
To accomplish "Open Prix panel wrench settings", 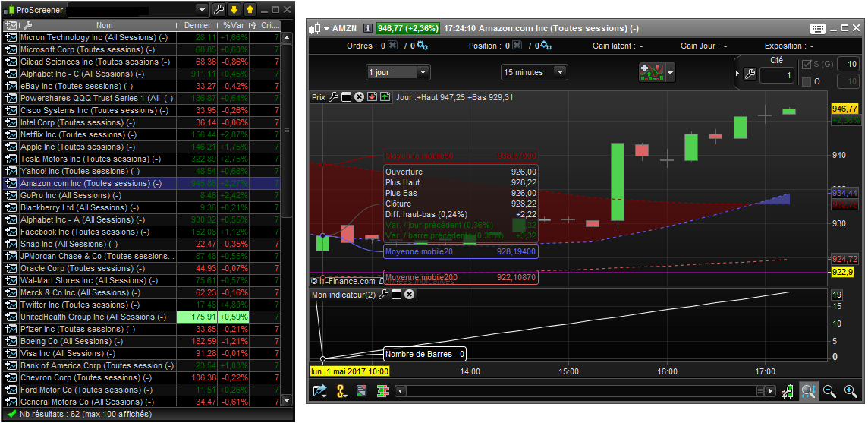I will [x=333, y=97].
